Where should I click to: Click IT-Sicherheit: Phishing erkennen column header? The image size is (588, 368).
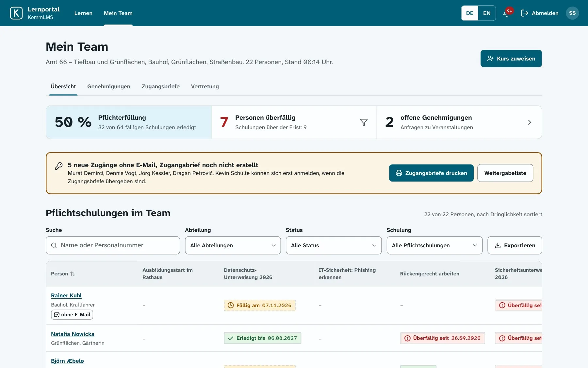(347, 274)
